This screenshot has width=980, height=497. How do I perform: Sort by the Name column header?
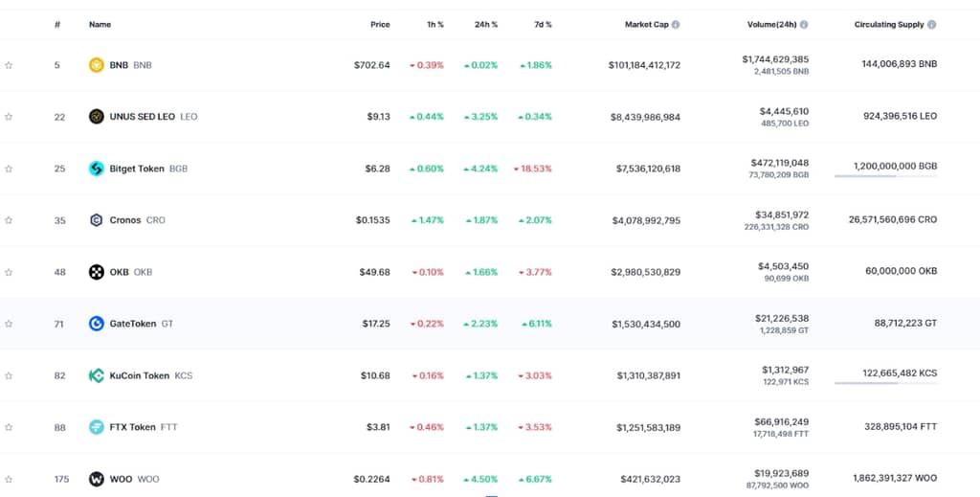[100, 25]
